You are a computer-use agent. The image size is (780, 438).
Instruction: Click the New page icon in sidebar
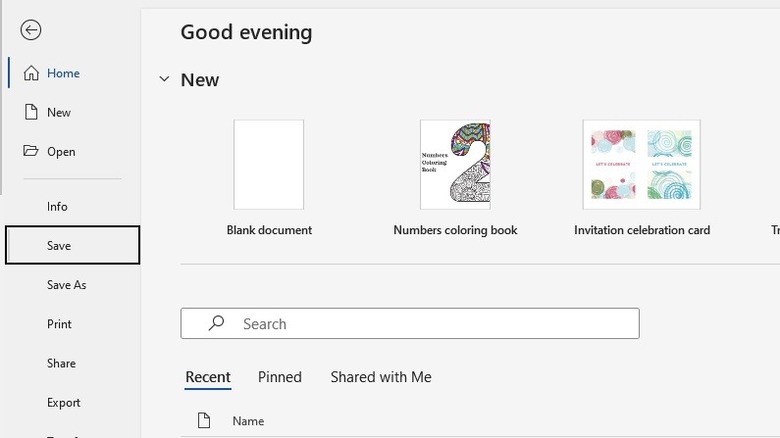click(31, 112)
